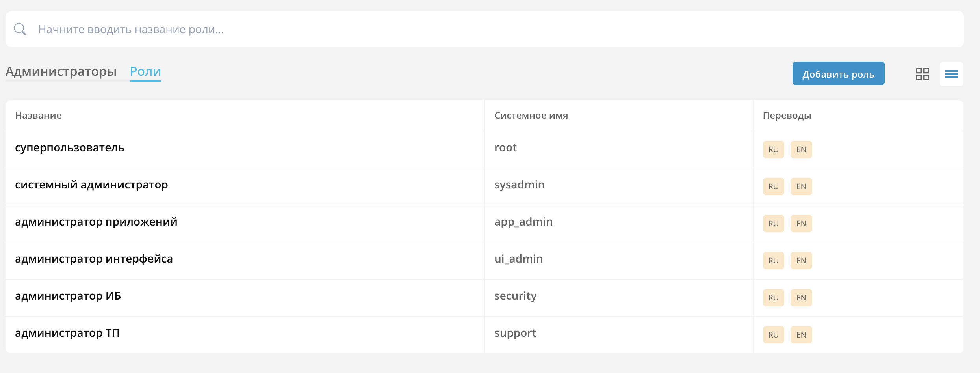
Task: Click the EN badge for root
Action: 801,149
